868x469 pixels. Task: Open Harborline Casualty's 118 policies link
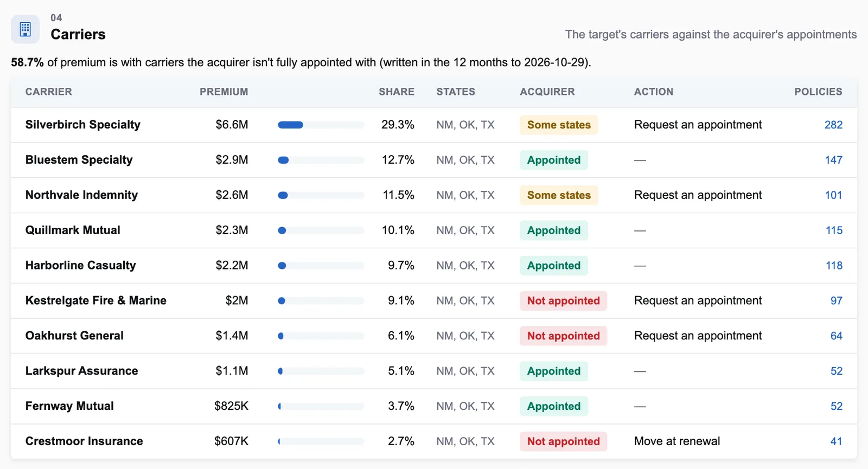pyautogui.click(x=834, y=266)
